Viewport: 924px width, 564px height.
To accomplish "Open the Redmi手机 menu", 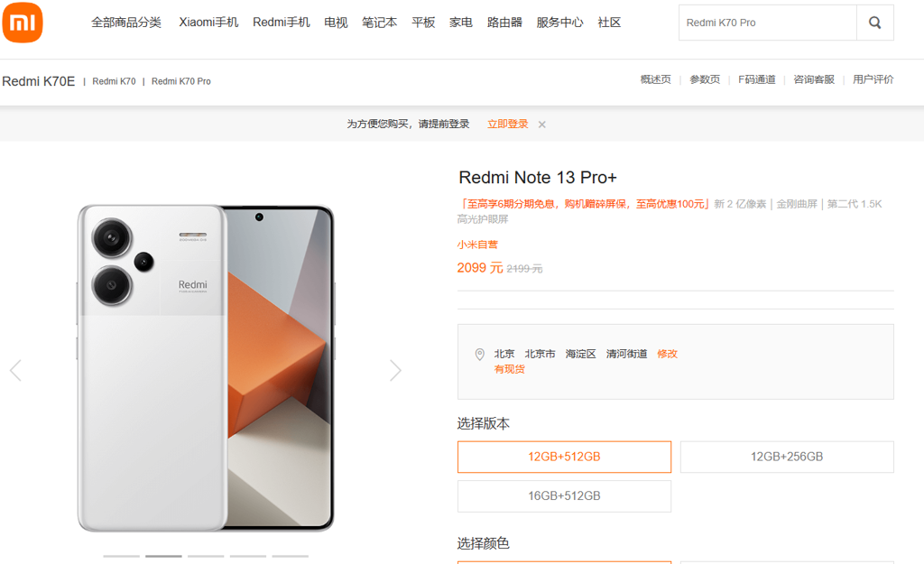I will point(282,23).
